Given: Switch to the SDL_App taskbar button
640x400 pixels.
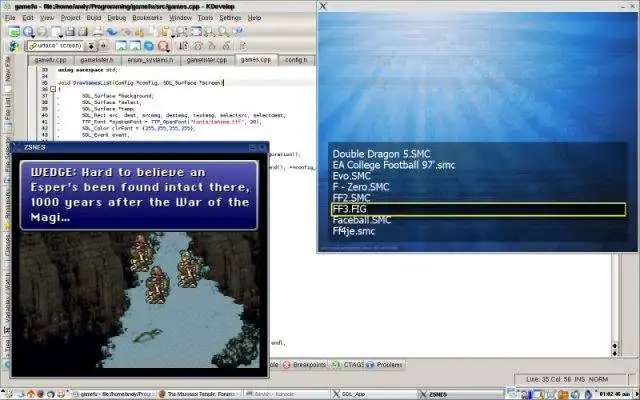Looking at the screenshot, I should point(373,394).
